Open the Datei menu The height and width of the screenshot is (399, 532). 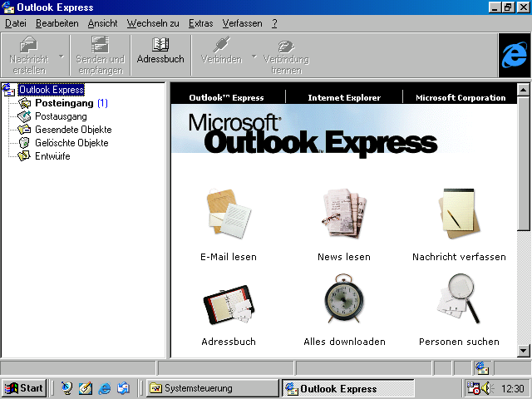[x=16, y=23]
